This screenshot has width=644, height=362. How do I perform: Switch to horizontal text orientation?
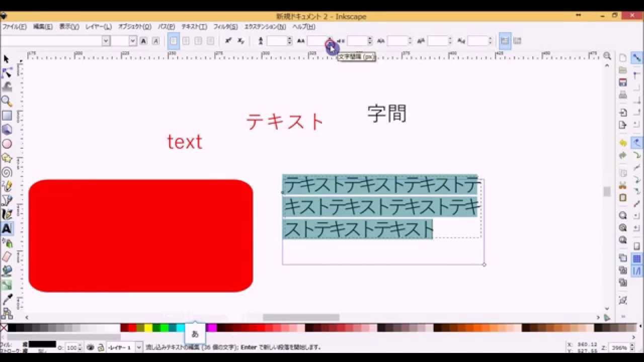pos(505,41)
